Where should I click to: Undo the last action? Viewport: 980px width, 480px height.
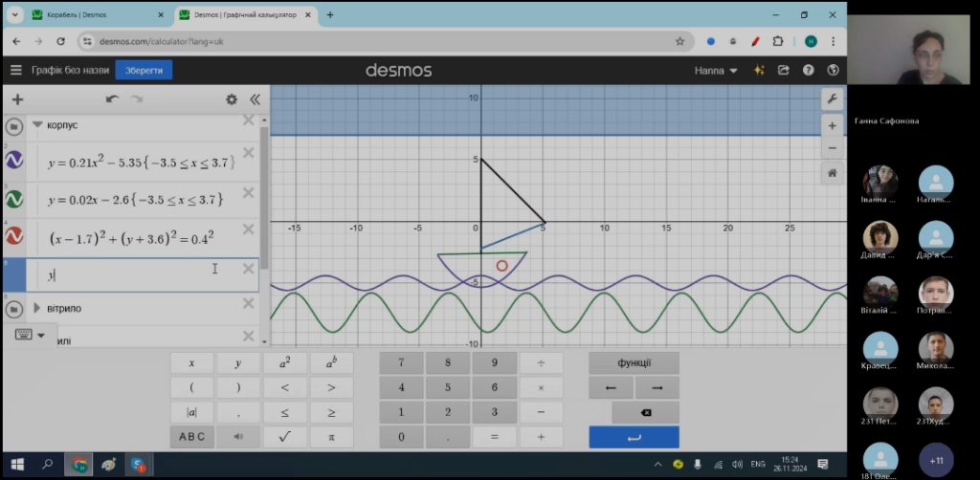pyautogui.click(x=113, y=99)
